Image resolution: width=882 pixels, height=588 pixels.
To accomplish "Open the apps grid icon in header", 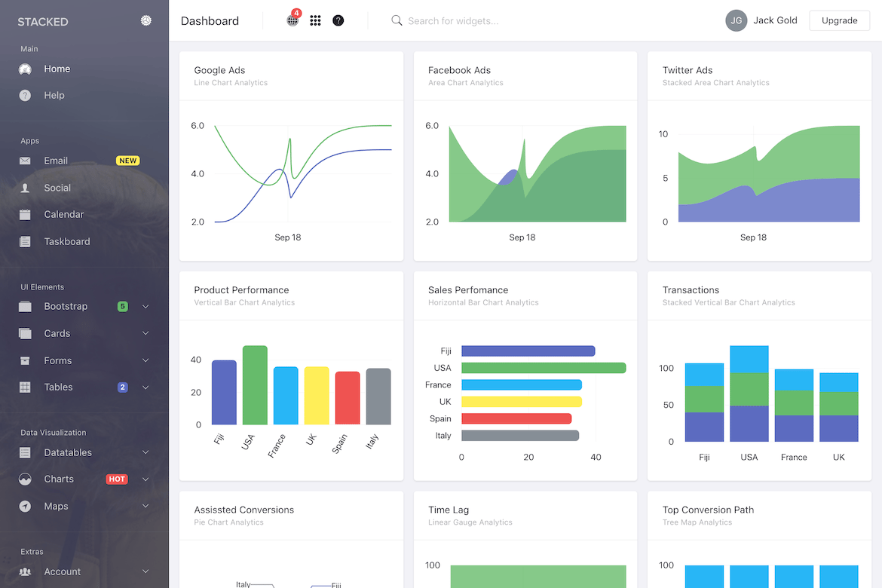I will coord(316,21).
